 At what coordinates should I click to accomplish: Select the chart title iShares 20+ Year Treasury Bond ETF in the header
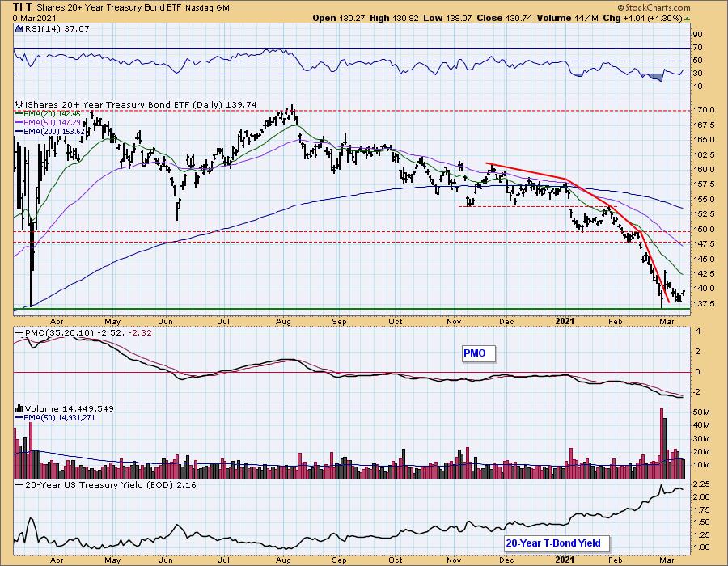point(108,8)
